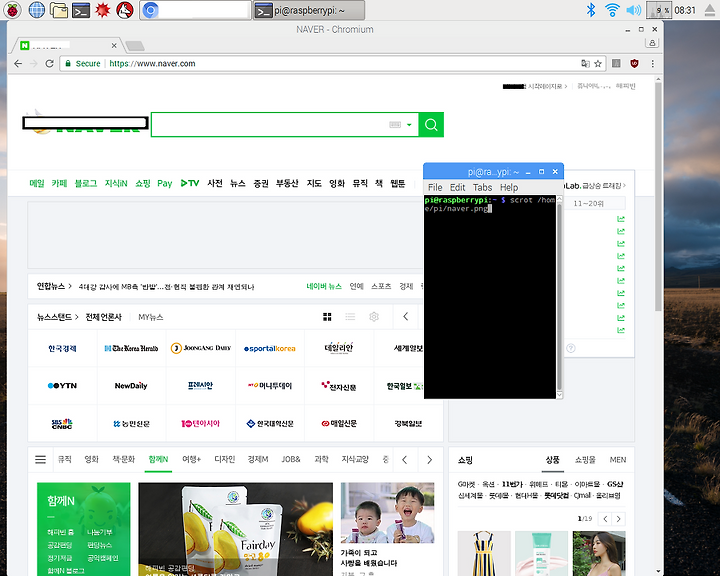Viewport: 720px width, 576px height.
Task: Select the 여행+ topic tab
Action: [191, 459]
